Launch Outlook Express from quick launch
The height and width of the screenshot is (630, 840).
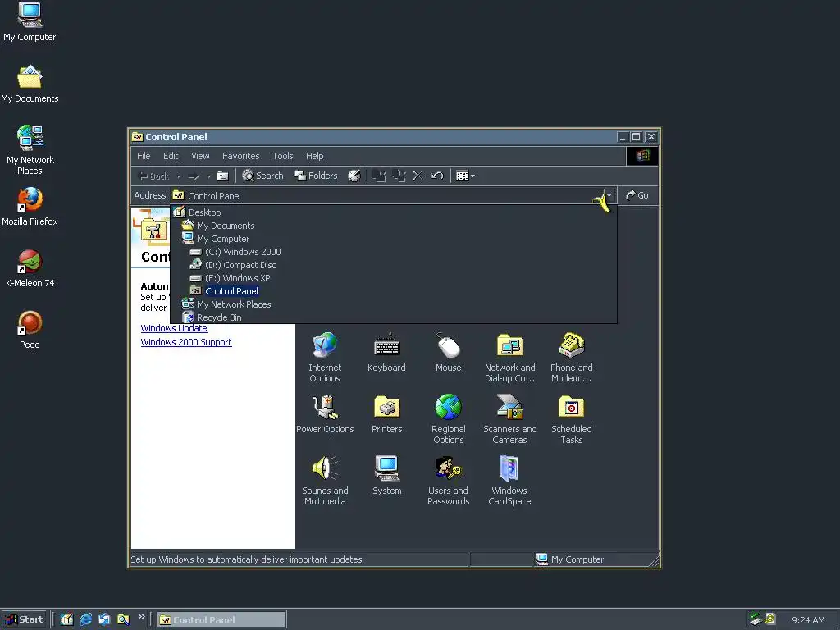pos(104,619)
